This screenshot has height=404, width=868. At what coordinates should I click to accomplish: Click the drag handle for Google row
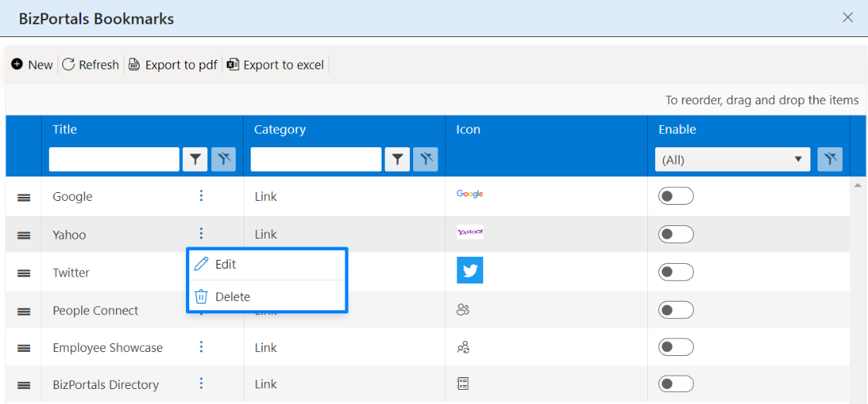tap(24, 198)
